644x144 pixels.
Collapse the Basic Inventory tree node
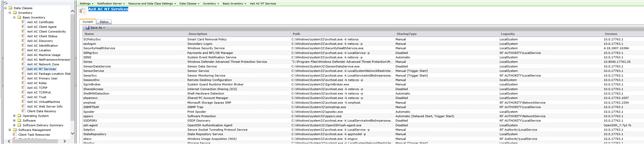click(14, 17)
